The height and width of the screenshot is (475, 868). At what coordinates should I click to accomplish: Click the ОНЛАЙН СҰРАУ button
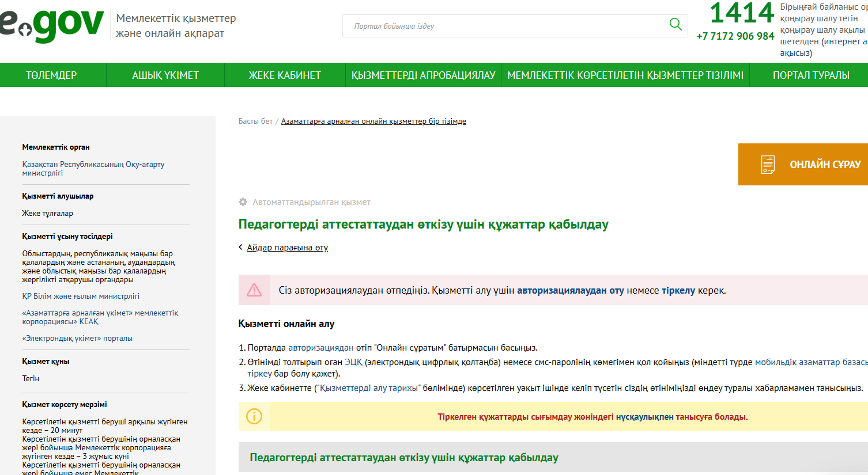pyautogui.click(x=803, y=164)
